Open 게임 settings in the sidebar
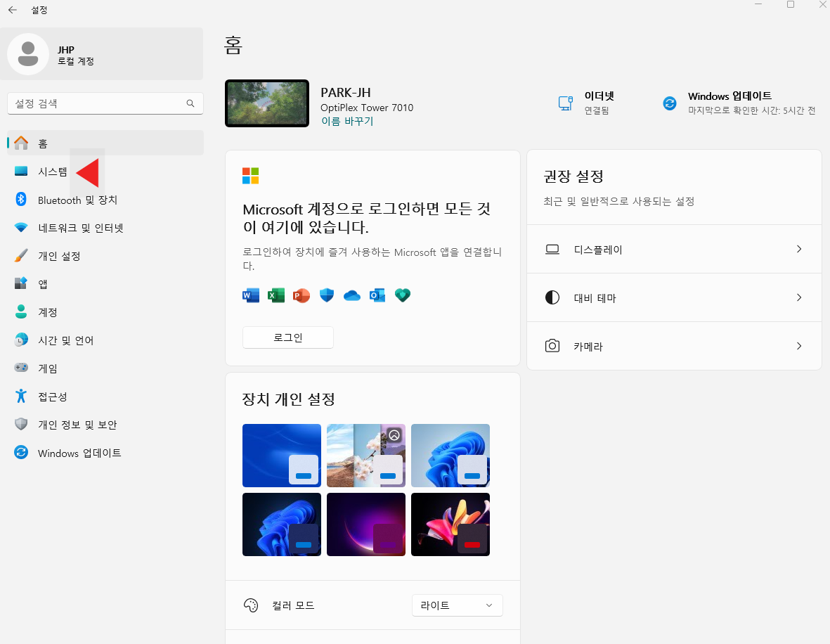This screenshot has height=644, width=830. pos(105,368)
